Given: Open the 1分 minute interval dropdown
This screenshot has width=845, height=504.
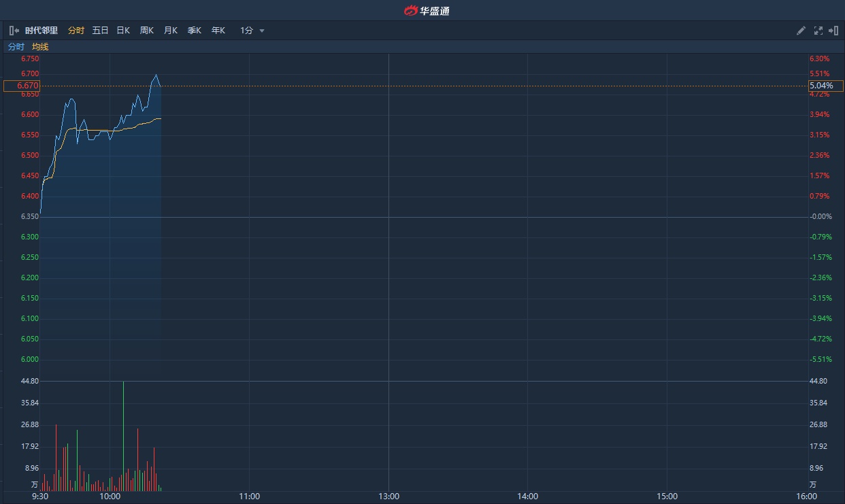Looking at the screenshot, I should [x=252, y=31].
